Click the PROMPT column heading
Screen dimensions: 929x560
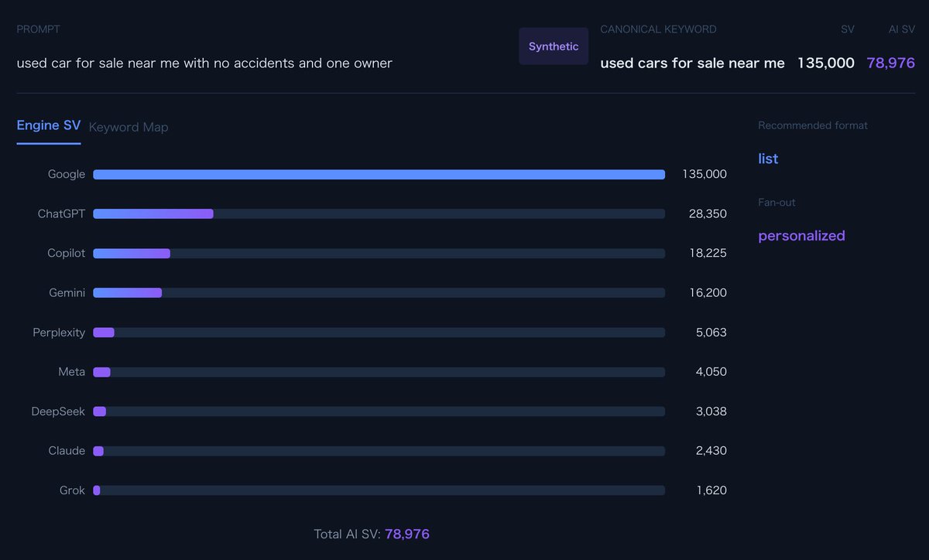coord(38,29)
